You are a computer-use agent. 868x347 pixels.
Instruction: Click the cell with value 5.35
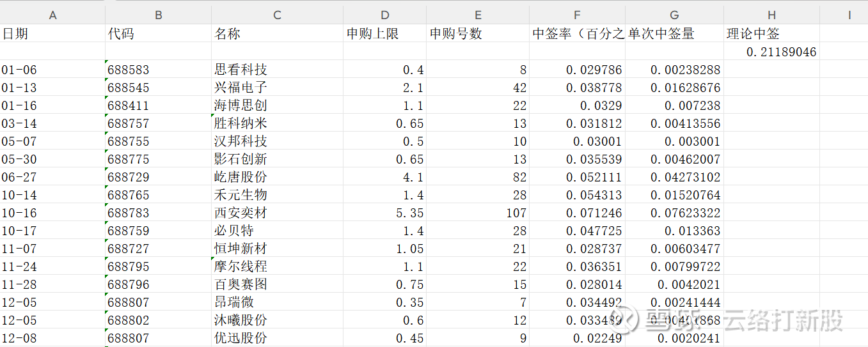[410, 213]
